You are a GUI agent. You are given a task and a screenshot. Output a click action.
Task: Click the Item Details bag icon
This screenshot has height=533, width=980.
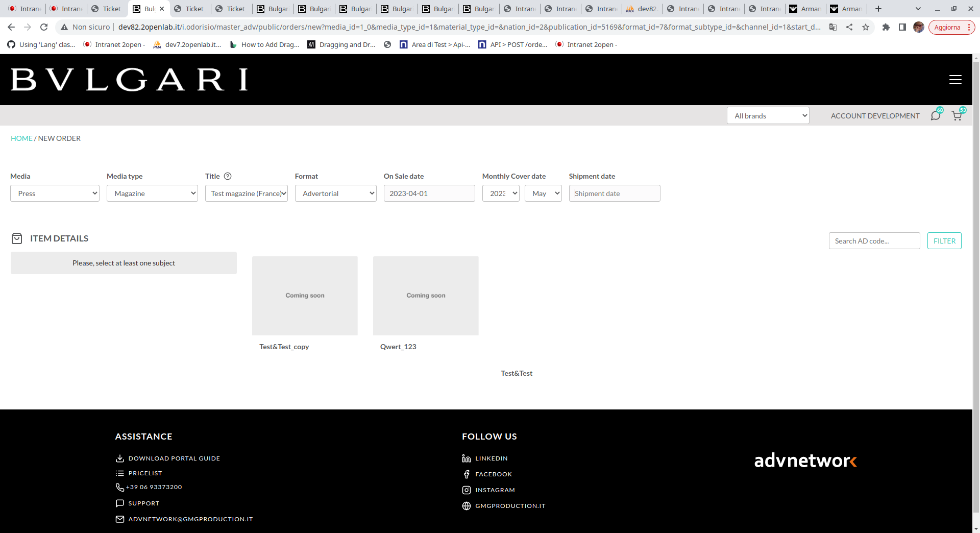pos(17,238)
